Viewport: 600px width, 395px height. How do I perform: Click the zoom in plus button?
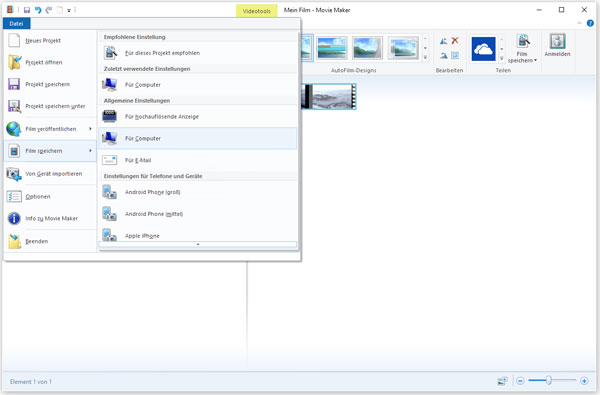coord(584,381)
